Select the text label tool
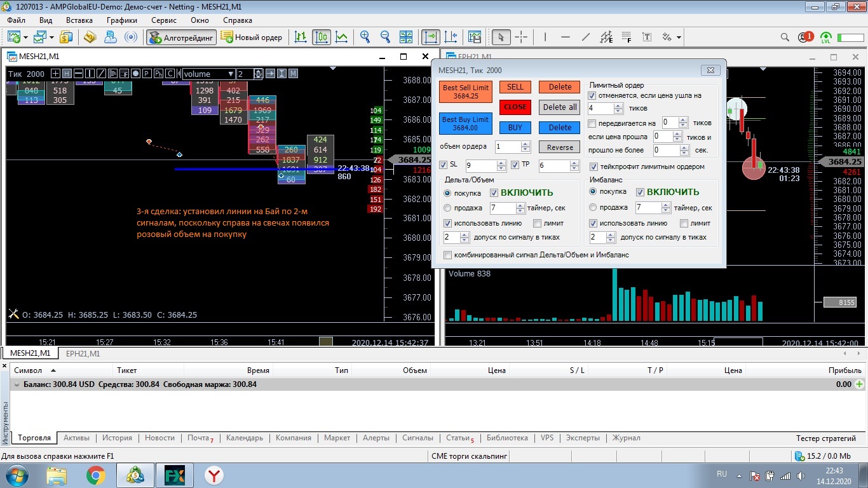This screenshot has height=488, width=868. point(647,37)
